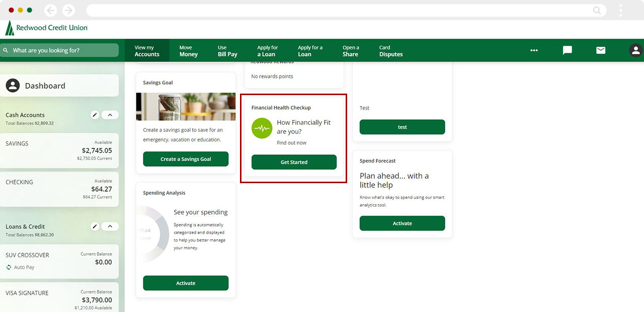The image size is (644, 312).
Task: Select the SAVINGS account card
Action: 59,150
